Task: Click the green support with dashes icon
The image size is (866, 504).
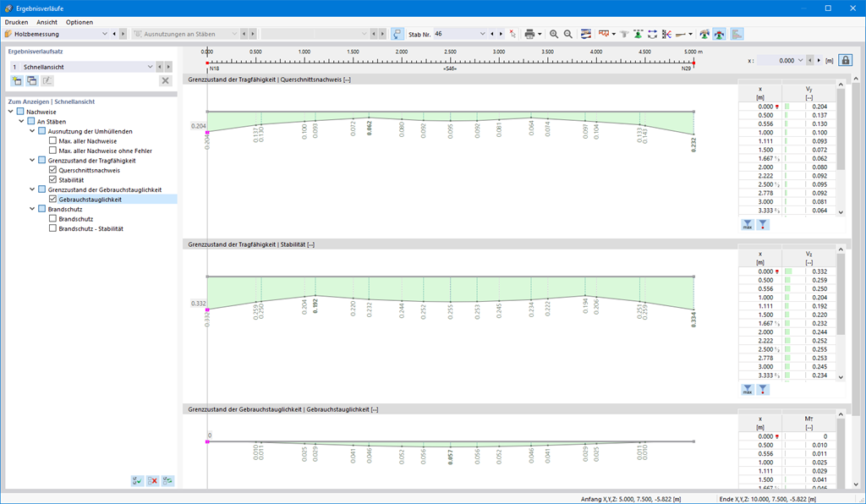Action: click(x=638, y=34)
